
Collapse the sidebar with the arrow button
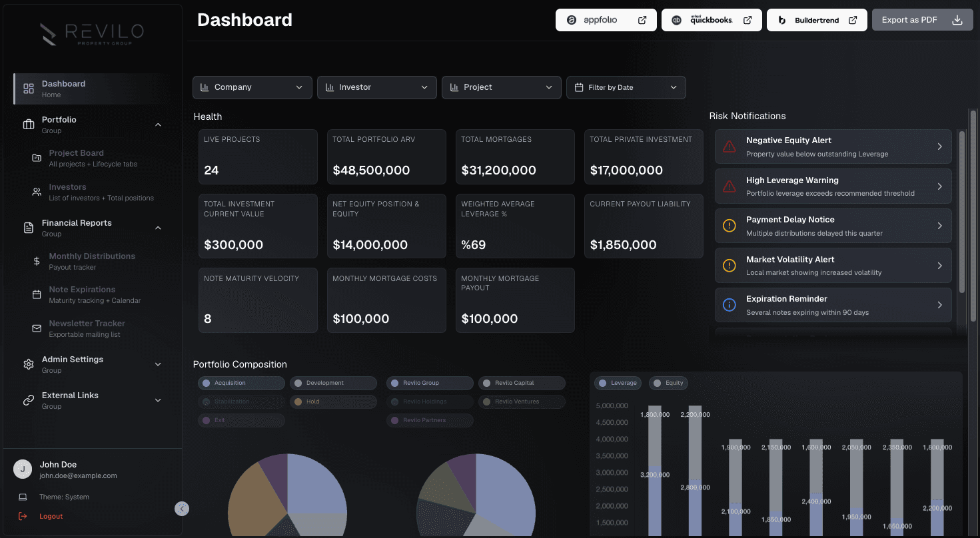point(182,509)
